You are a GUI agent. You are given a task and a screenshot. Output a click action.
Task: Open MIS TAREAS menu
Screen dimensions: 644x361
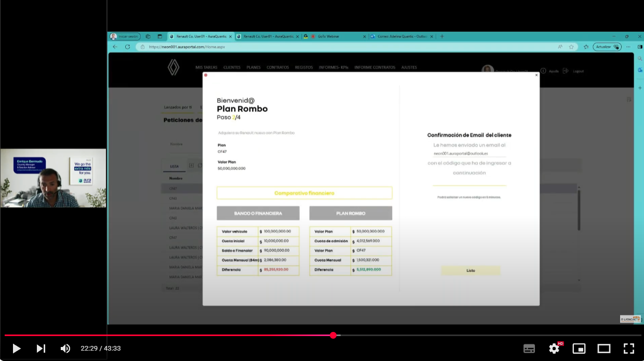(x=206, y=68)
